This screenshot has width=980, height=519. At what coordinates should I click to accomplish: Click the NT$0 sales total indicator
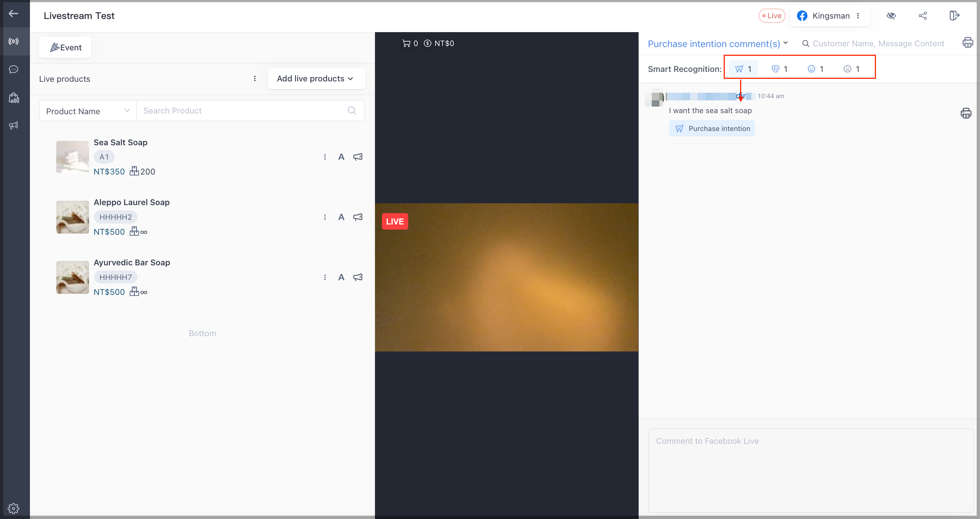click(x=439, y=43)
